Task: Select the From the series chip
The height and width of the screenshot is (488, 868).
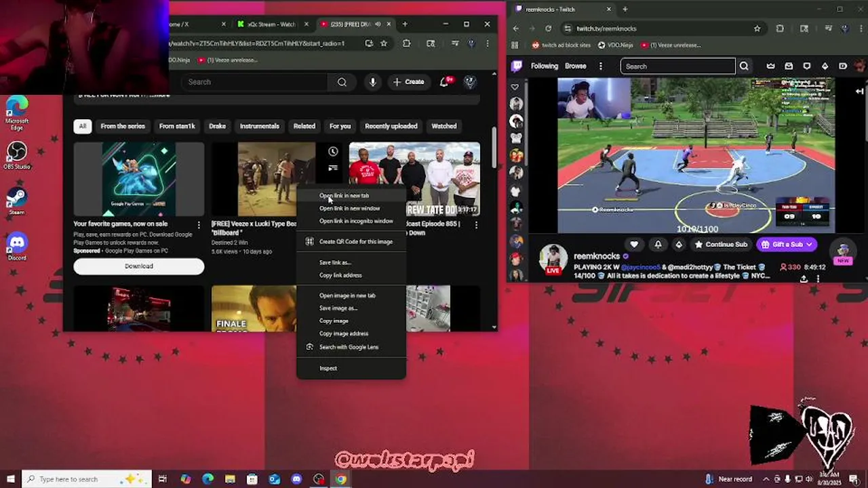Action: [123, 126]
